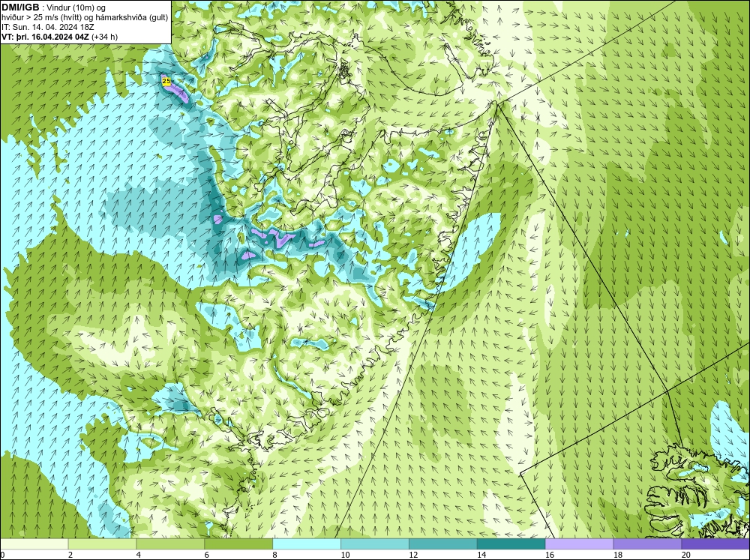
Task: Click the legend scale label 2
Action: point(70,555)
